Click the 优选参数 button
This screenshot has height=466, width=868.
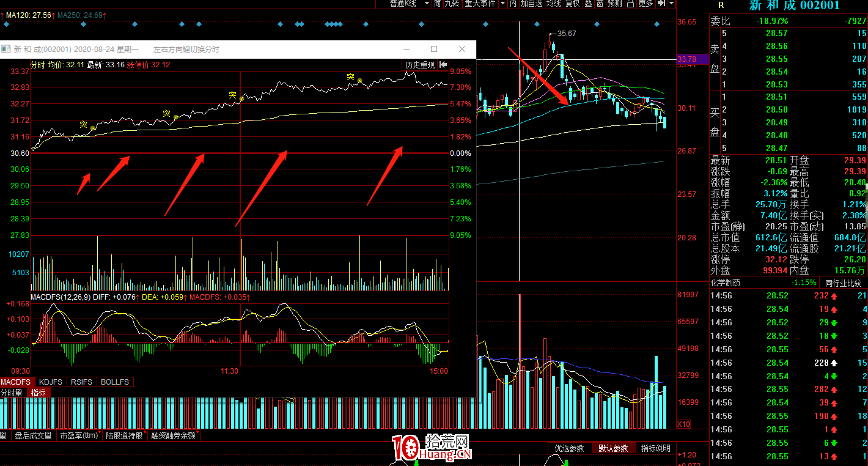569,448
